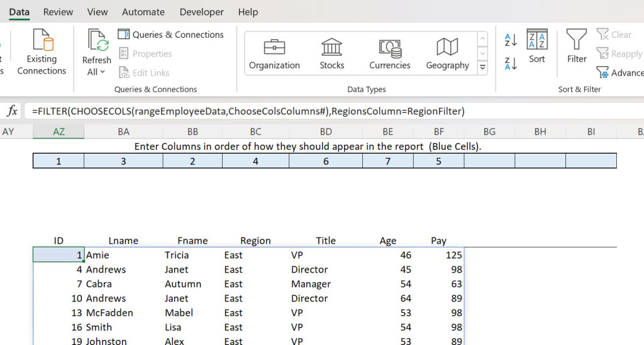The image size is (644, 345).
Task: Select column header BD
Action: point(326,132)
